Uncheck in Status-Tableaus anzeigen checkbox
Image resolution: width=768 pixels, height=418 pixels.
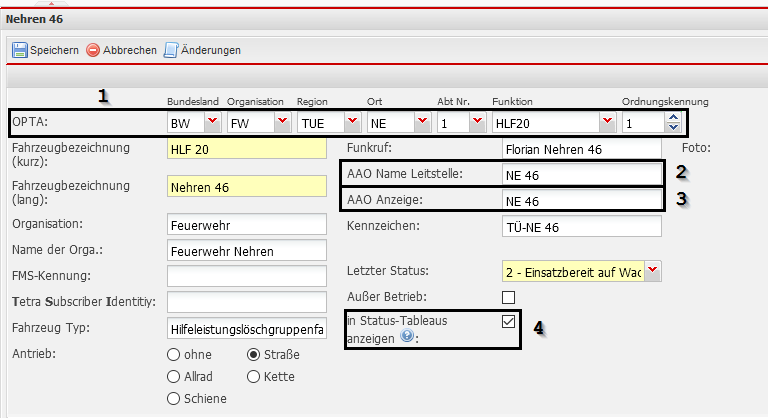[508, 321]
